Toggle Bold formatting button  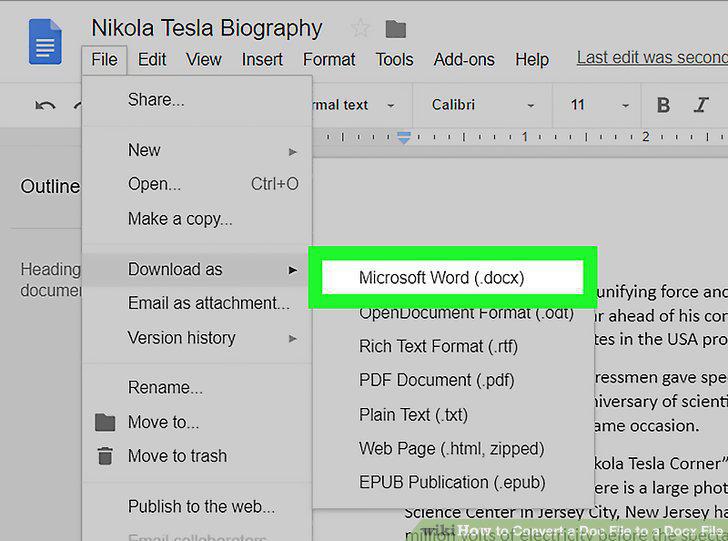[x=663, y=105]
